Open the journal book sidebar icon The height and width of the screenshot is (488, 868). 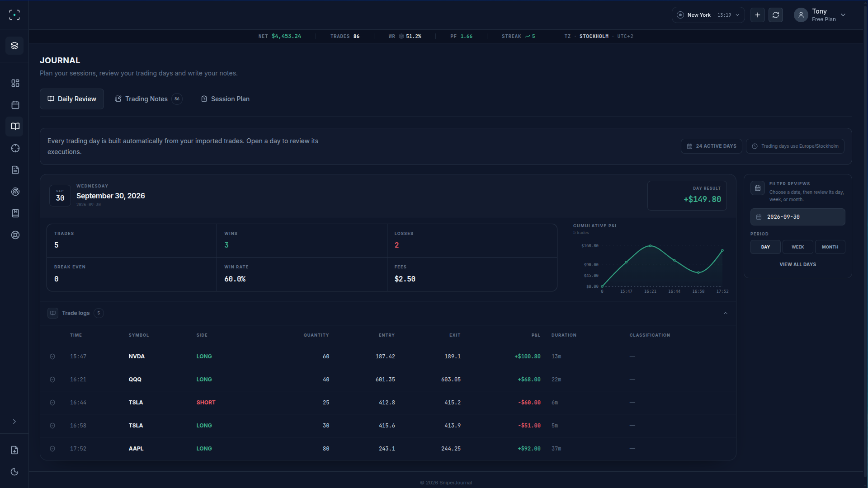click(15, 127)
